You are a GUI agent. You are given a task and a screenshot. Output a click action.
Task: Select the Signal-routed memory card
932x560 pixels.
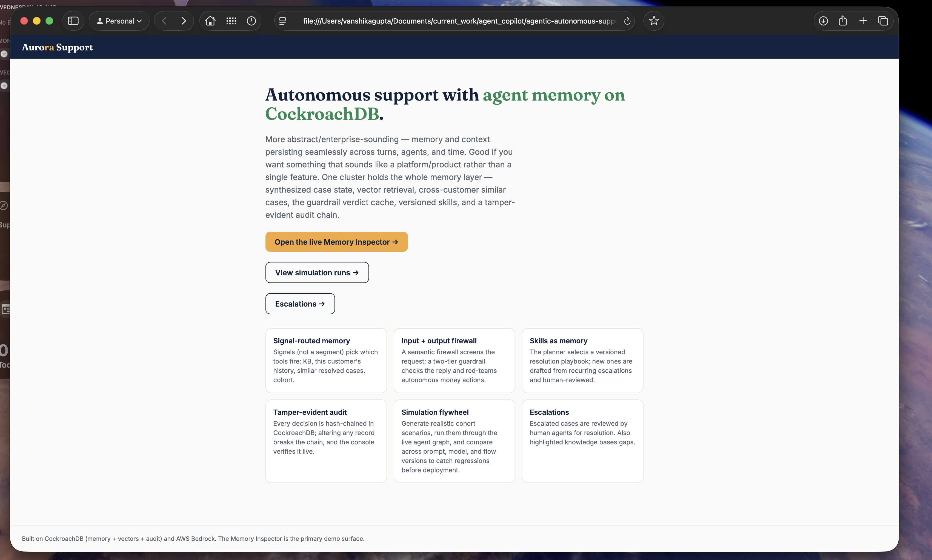pyautogui.click(x=326, y=360)
